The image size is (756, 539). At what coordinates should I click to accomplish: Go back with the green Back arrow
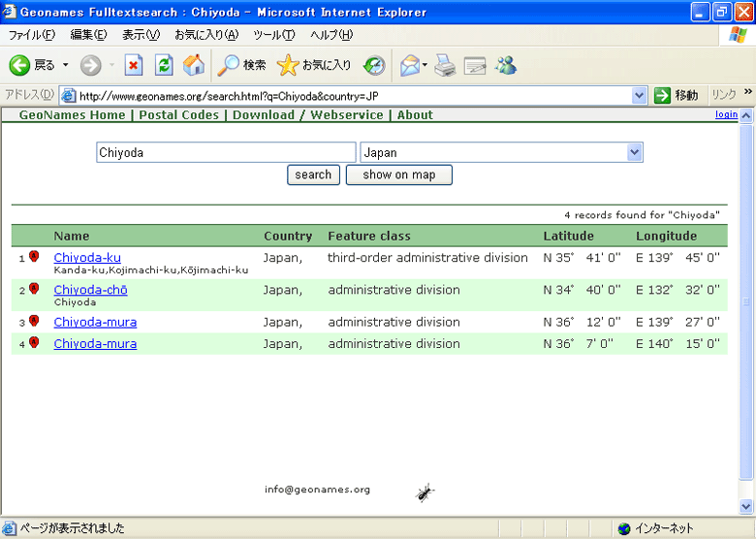[19, 65]
